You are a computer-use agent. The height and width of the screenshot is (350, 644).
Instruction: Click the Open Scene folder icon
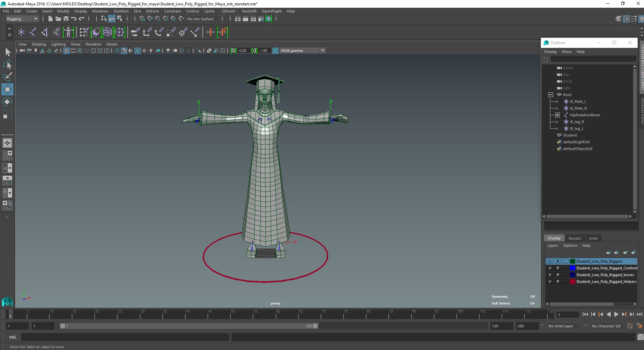click(58, 19)
